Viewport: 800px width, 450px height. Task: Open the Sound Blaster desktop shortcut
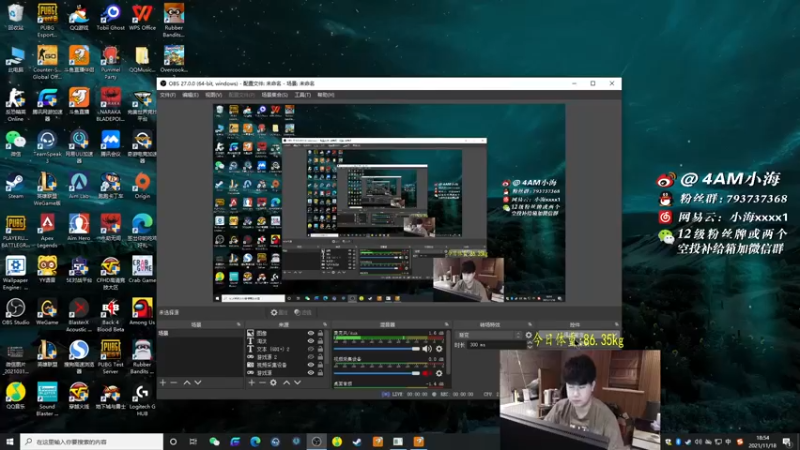47,399
